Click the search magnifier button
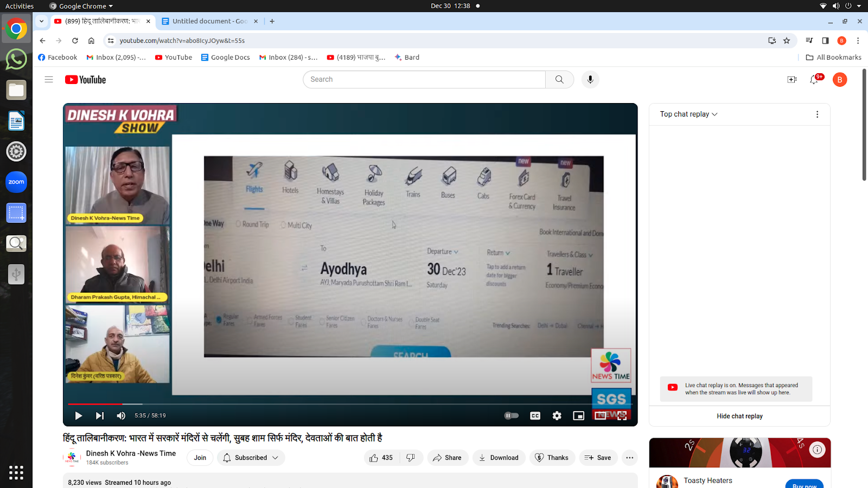The height and width of the screenshot is (488, 868). [559, 80]
